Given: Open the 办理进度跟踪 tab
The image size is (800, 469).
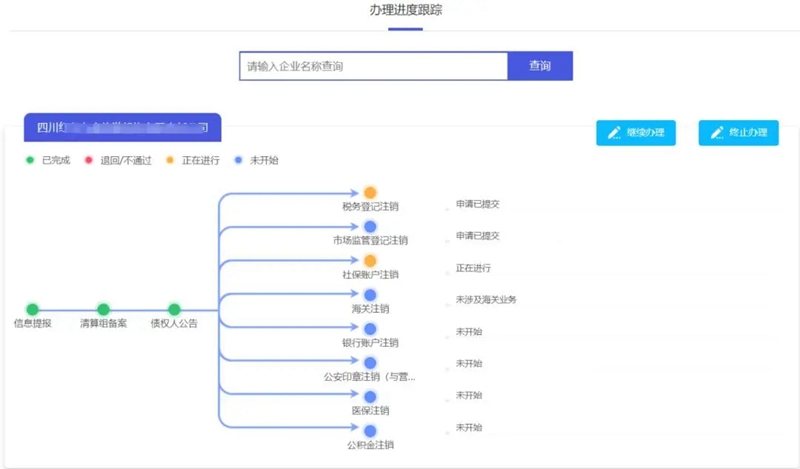Looking at the screenshot, I should coord(406,10).
